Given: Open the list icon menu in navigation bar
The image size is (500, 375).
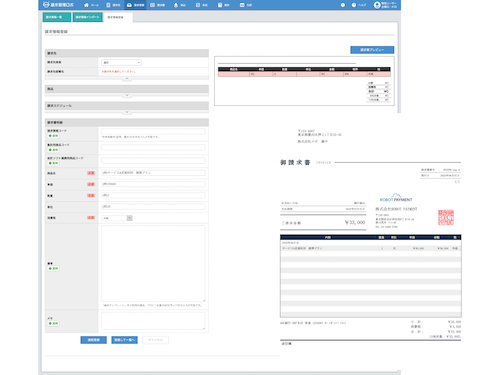Looking at the screenshot, I should point(157,5).
